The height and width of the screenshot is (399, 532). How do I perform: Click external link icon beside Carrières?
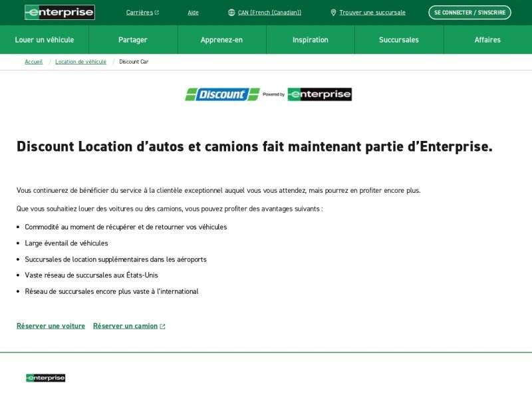[x=157, y=13]
